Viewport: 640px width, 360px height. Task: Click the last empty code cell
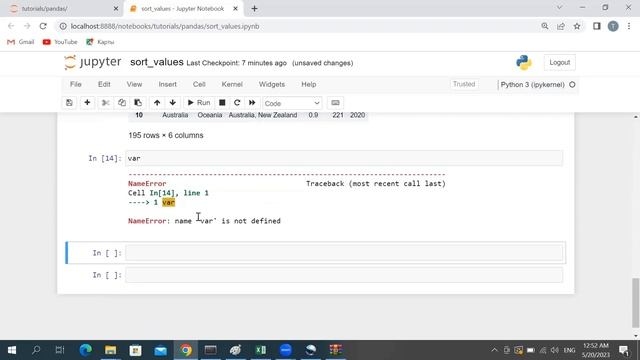pyautogui.click(x=344, y=275)
